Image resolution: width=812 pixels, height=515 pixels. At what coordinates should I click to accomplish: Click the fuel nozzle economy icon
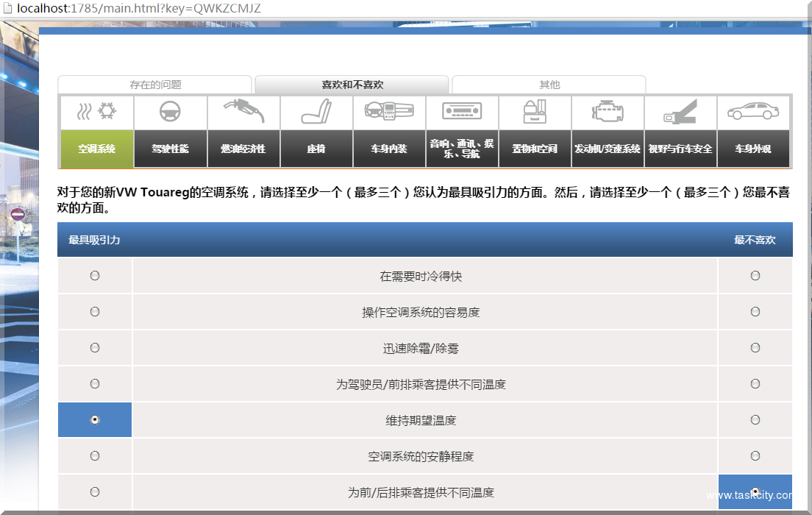click(x=243, y=113)
